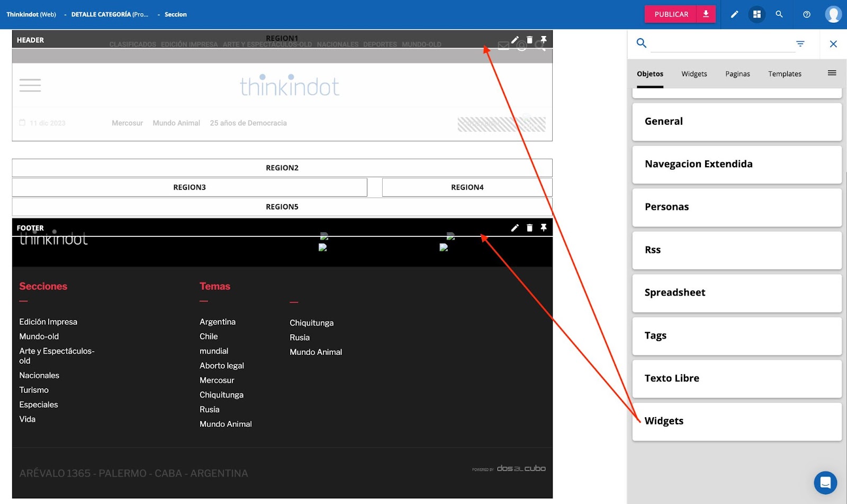The image size is (847, 504).
Task: Open the chat support bubble
Action: pyautogui.click(x=825, y=482)
